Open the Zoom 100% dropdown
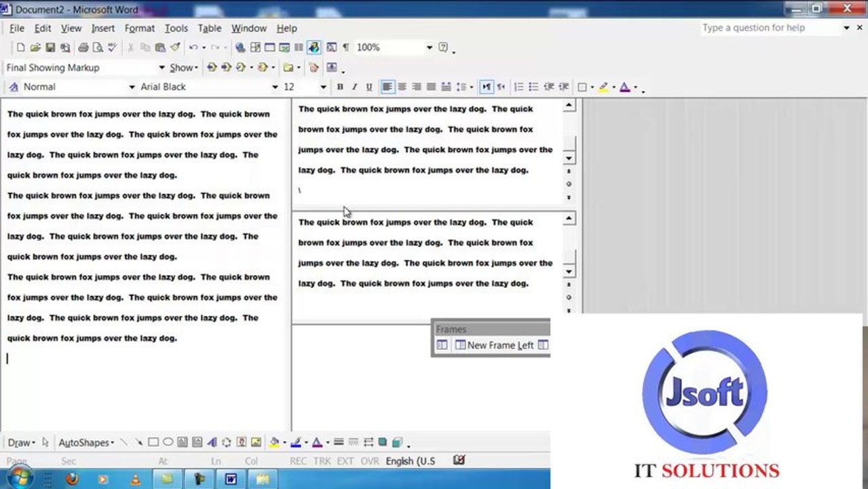This screenshot has height=489, width=868. pos(429,48)
